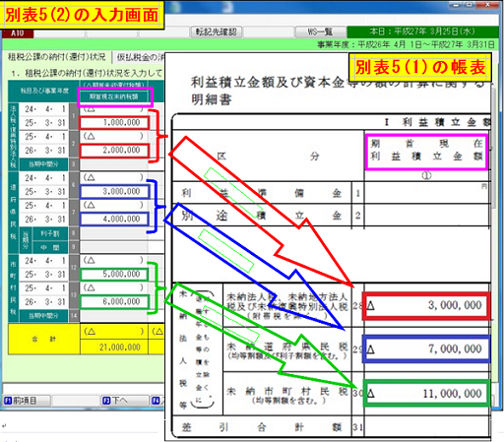Click the empty 利子割 field in row 8
The height and width of the screenshot is (442, 504).
coord(113,233)
